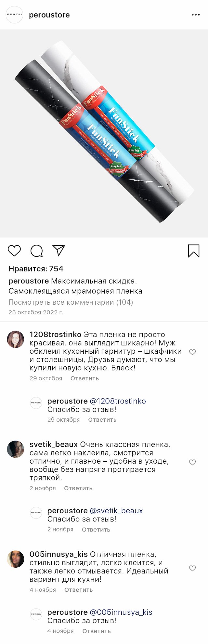The height and width of the screenshot is (644, 208).
Task: Open 005innusya_kis's profile picture
Action: (x=16, y=559)
